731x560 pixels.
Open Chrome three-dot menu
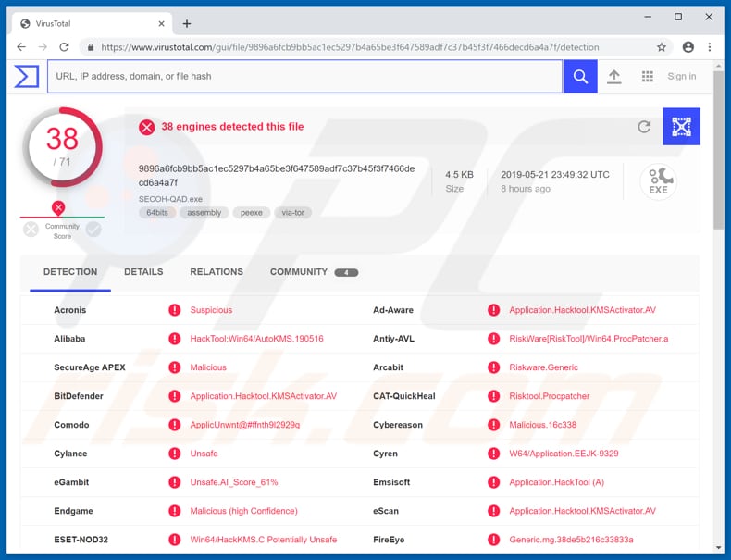(x=711, y=47)
